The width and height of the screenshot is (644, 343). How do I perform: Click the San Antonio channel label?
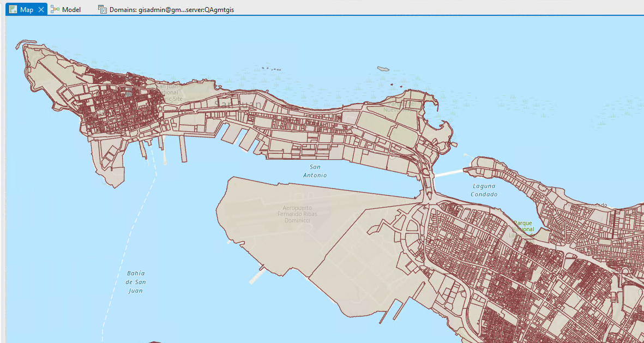click(x=315, y=171)
